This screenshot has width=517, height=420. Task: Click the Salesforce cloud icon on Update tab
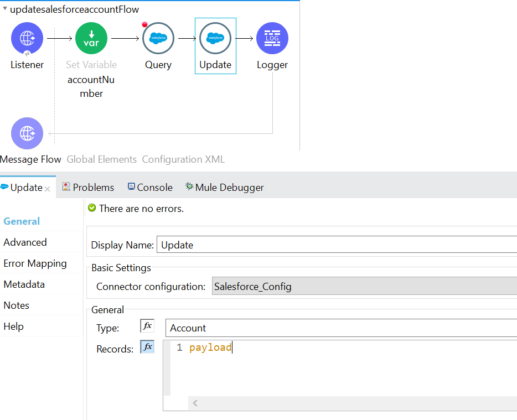click(x=4, y=186)
